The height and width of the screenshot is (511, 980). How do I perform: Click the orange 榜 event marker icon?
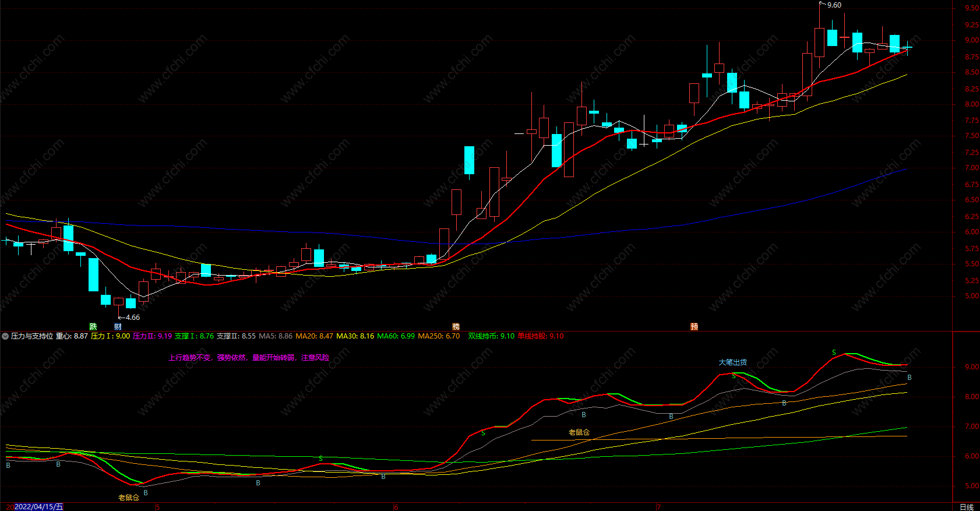coord(456,326)
